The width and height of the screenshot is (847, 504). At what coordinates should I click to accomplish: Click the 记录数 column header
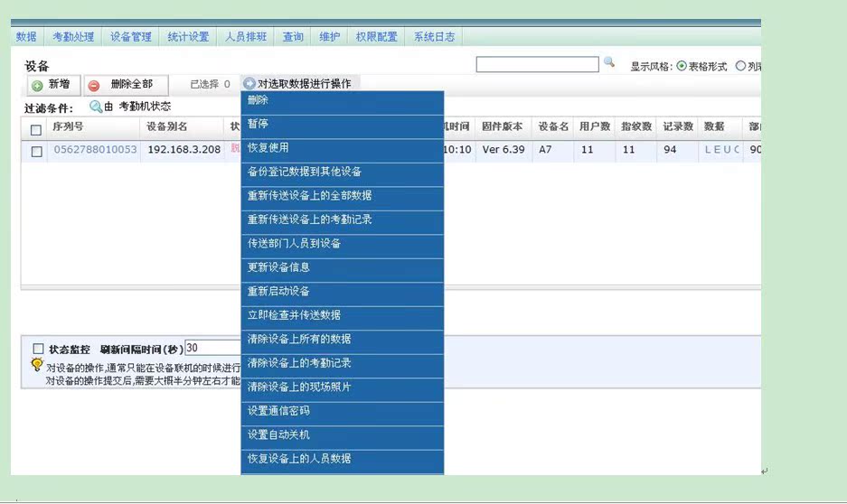(678, 126)
